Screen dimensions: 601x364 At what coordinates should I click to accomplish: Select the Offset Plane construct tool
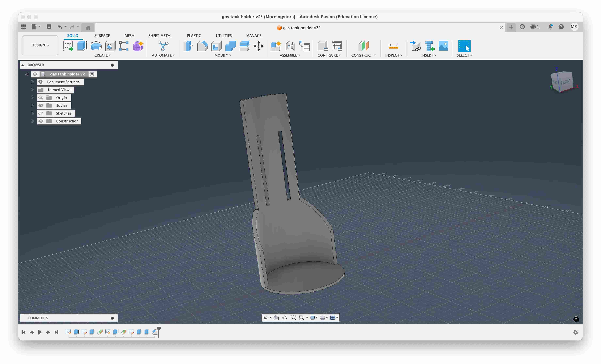pos(364,46)
